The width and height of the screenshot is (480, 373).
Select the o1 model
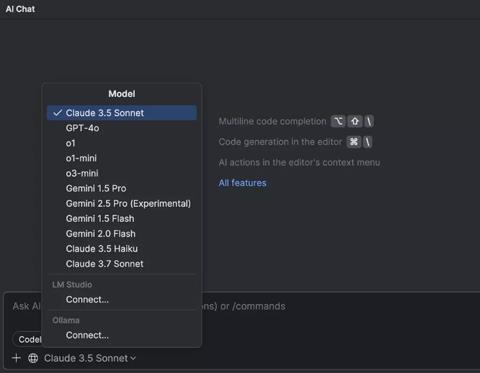click(x=122, y=143)
